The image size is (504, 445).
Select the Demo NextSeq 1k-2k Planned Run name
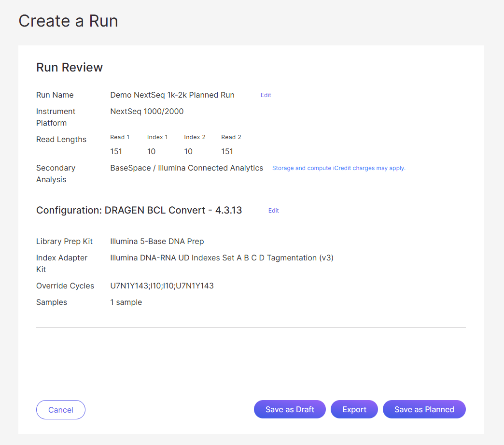(172, 95)
